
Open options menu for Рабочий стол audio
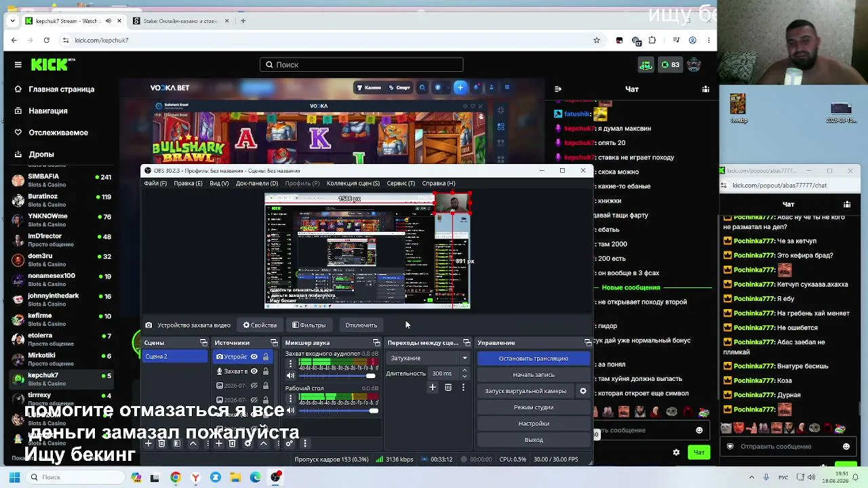291,399
